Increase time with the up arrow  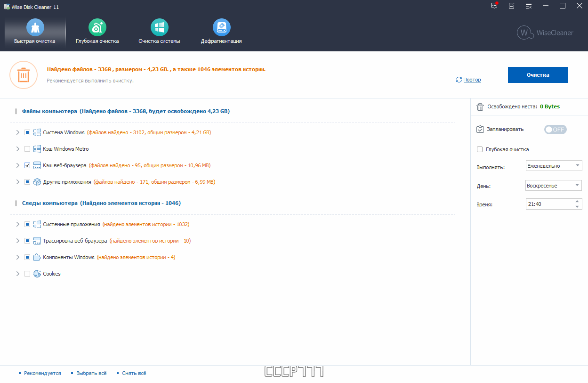(x=577, y=202)
